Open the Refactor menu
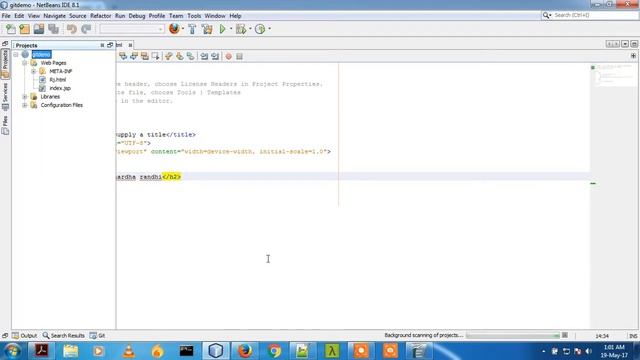This screenshot has width=640, height=360. point(100,16)
